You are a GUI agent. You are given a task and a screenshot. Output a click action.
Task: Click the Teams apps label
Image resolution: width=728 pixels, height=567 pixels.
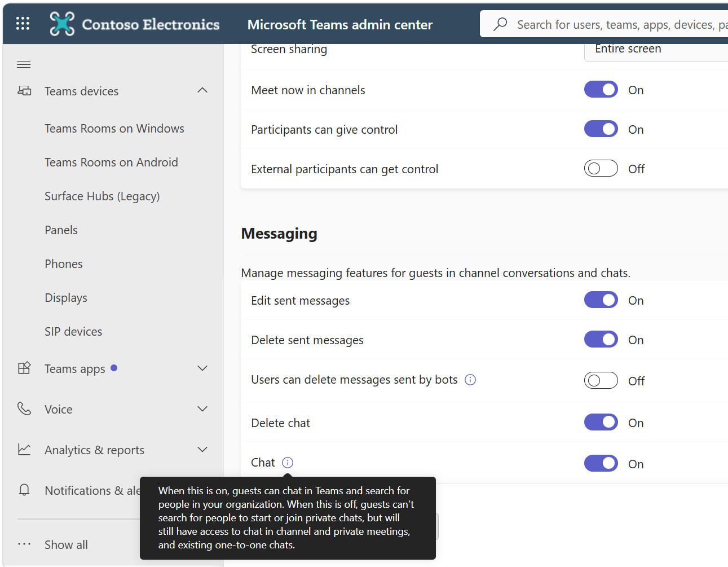75,369
